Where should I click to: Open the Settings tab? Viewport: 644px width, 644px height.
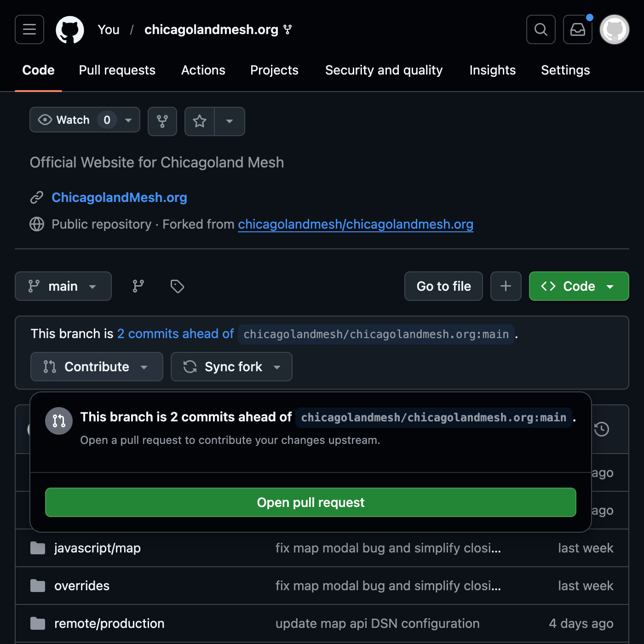tap(565, 70)
